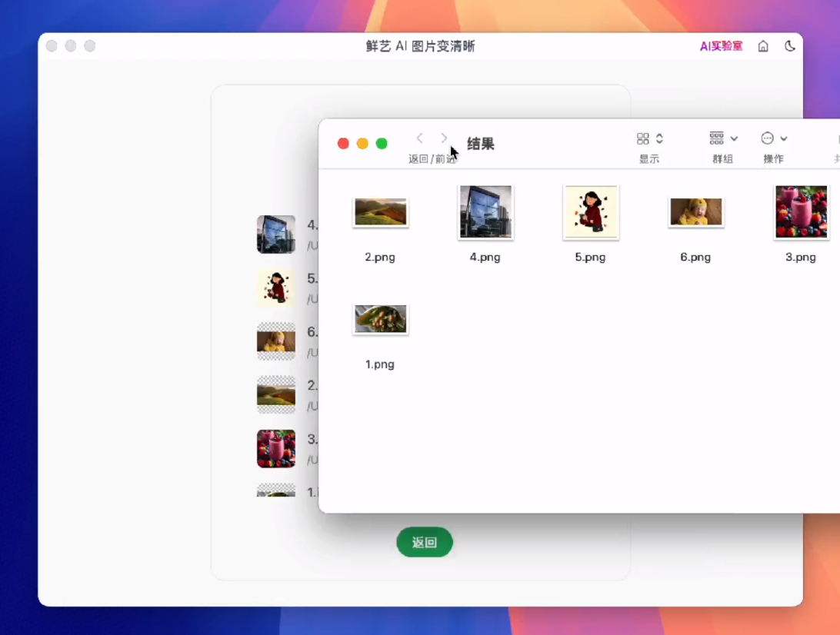Select the 2.png file thumbnail in Finder
Viewport: 840px width, 635px height.
click(380, 212)
